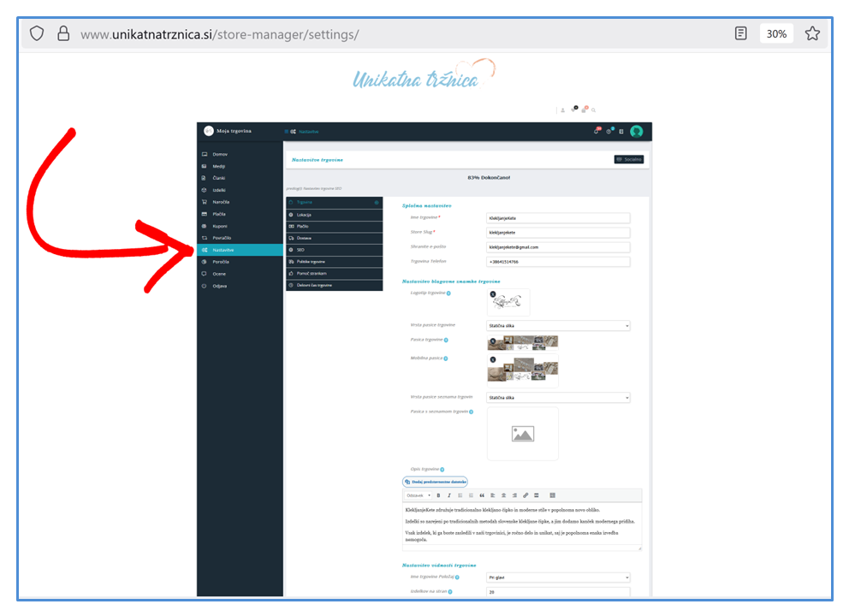Click the padlock site security icon
The image size is (855, 616).
62,33
